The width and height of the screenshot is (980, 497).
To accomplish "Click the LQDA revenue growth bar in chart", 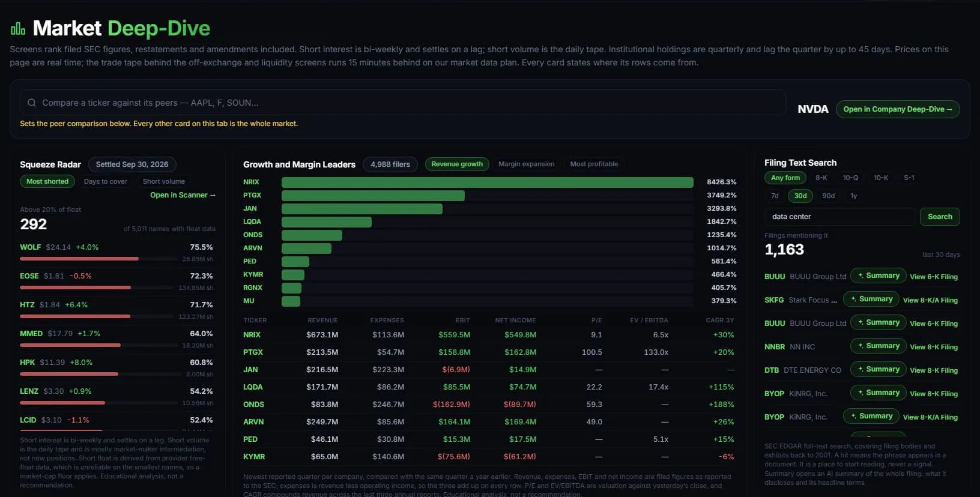I will pos(327,221).
